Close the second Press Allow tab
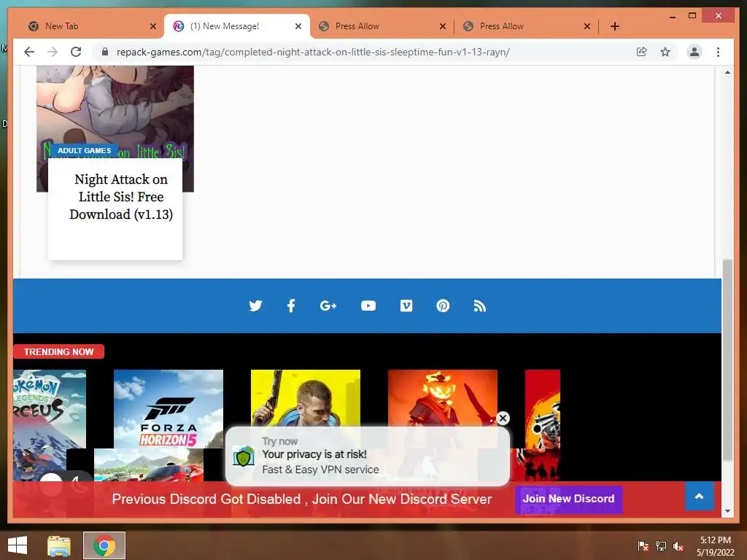Image resolution: width=747 pixels, height=560 pixels. 587,26
